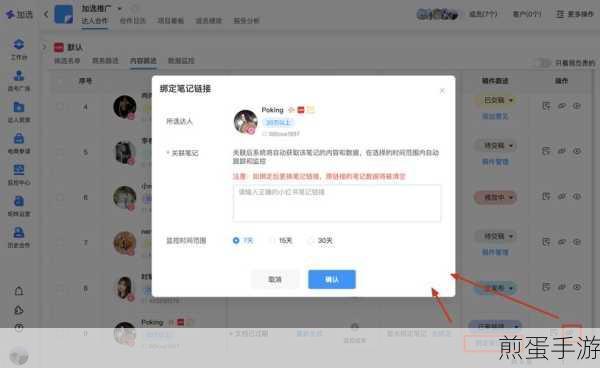Open notifications with the sidebar bell icon

pyautogui.click(x=19, y=291)
